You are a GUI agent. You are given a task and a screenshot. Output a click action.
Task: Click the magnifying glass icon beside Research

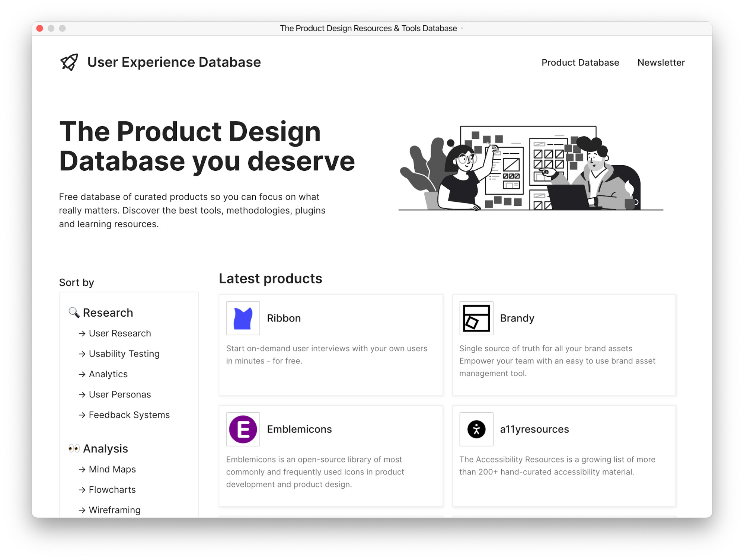74,312
